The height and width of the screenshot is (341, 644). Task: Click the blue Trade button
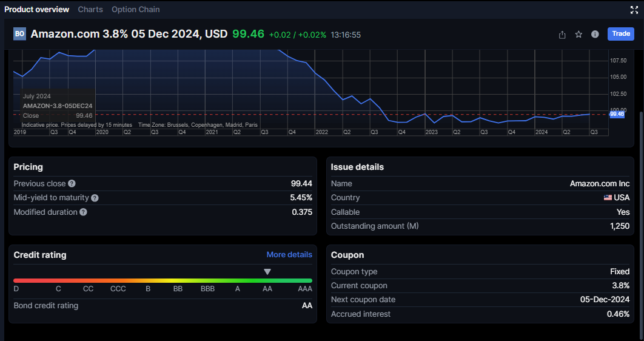pos(620,34)
